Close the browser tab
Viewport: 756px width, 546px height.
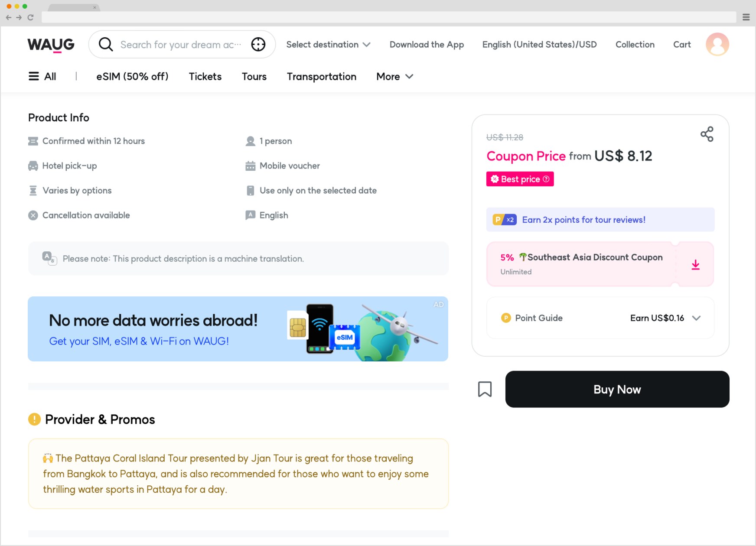point(94,7)
